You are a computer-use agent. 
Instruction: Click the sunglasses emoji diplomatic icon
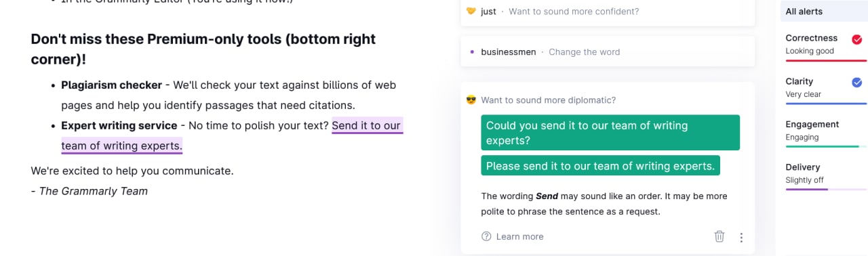(x=471, y=100)
